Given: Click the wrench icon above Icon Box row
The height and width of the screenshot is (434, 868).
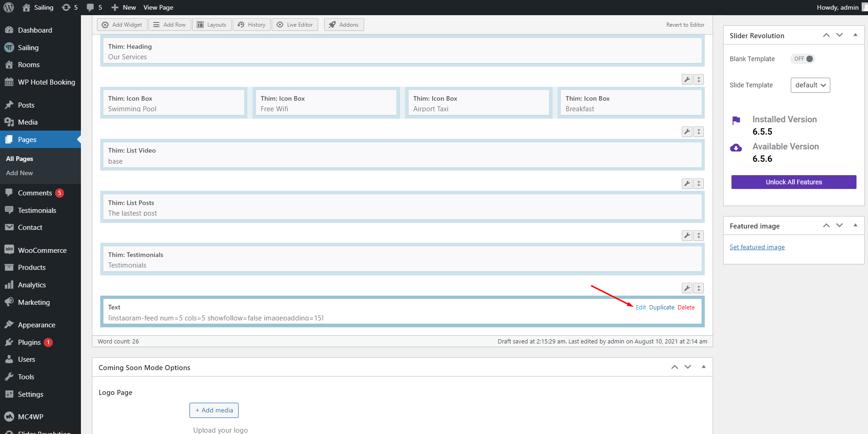Looking at the screenshot, I should [687, 80].
